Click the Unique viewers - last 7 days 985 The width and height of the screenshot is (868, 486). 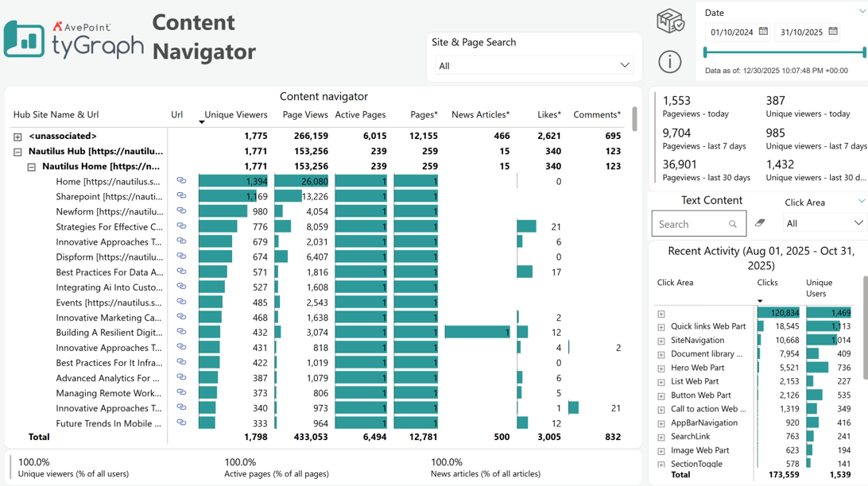[816, 139]
